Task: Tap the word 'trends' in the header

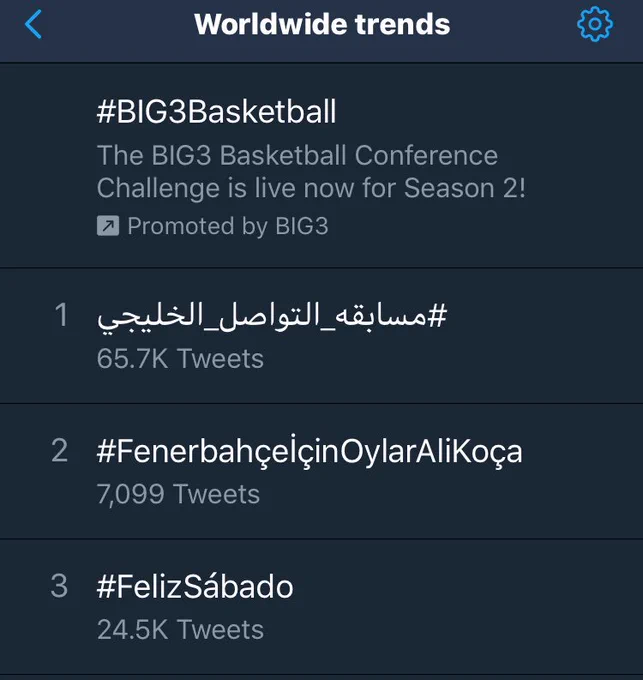Action: [x=402, y=24]
